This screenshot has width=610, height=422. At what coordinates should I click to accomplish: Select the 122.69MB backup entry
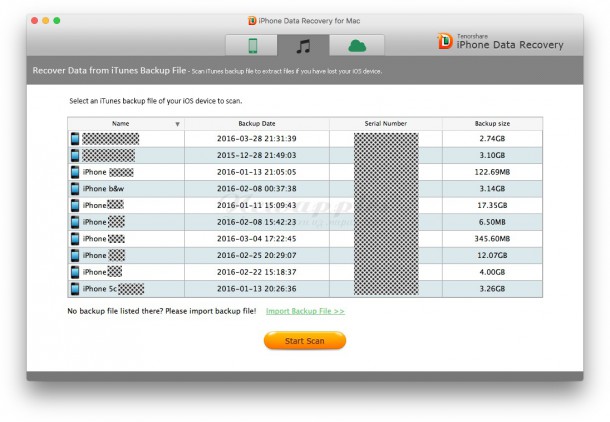tap(492, 171)
